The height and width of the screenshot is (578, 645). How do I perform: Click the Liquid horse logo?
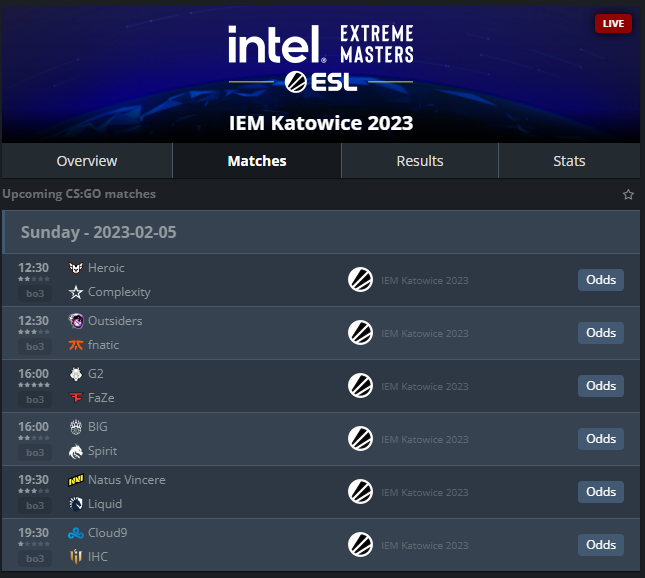[x=76, y=504]
